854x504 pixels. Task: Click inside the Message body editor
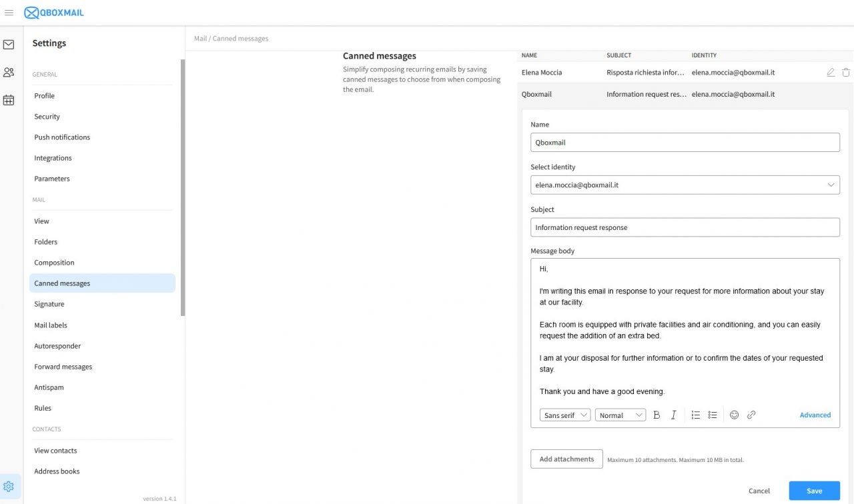(x=685, y=331)
